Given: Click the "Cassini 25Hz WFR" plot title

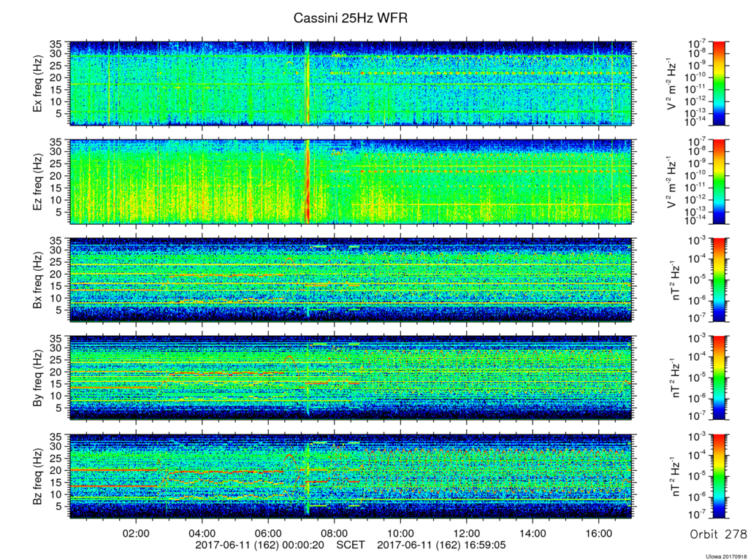Looking at the screenshot, I should click(350, 18).
